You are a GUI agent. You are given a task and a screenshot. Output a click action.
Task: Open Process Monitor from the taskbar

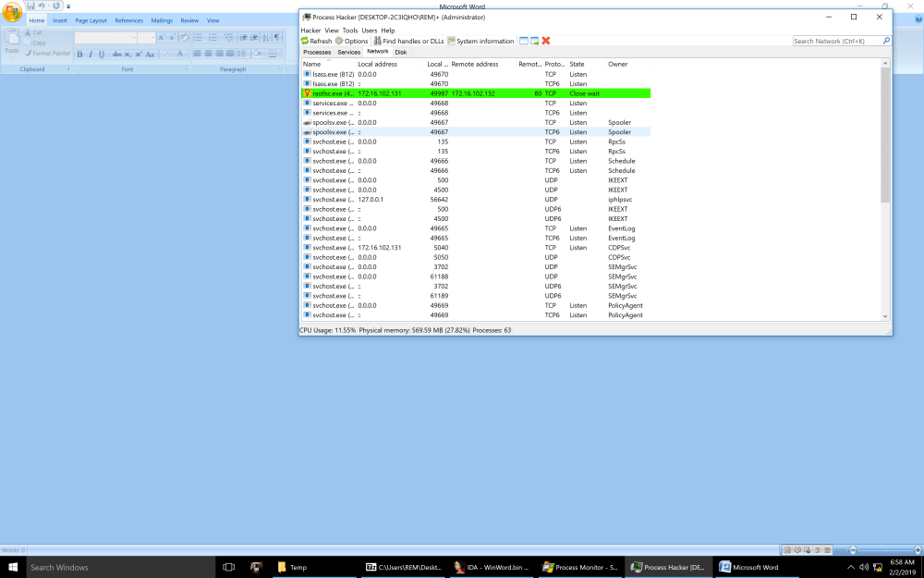(579, 567)
